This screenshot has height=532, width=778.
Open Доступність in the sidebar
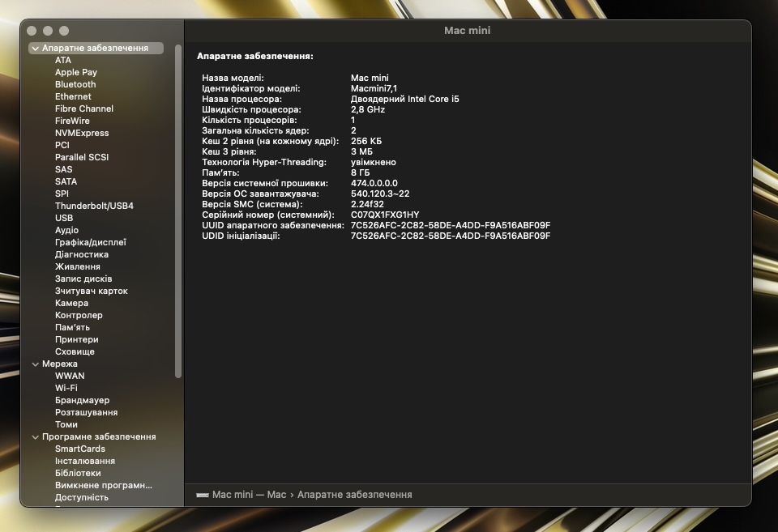(82, 497)
